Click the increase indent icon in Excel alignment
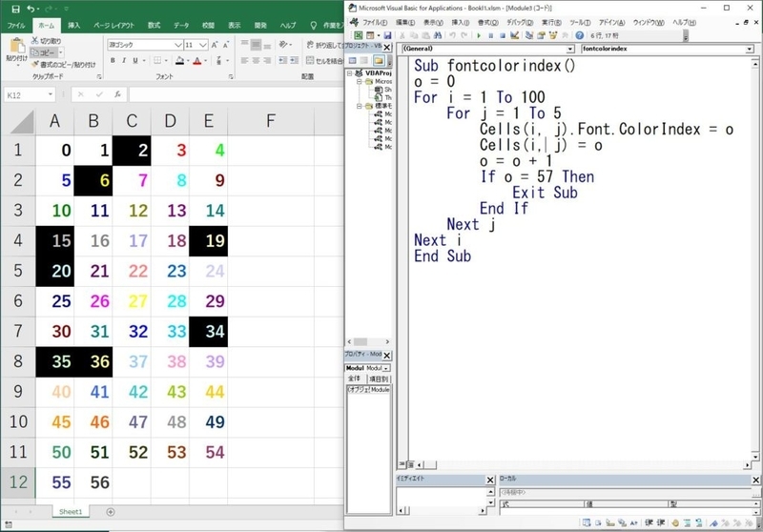 pos(294,60)
